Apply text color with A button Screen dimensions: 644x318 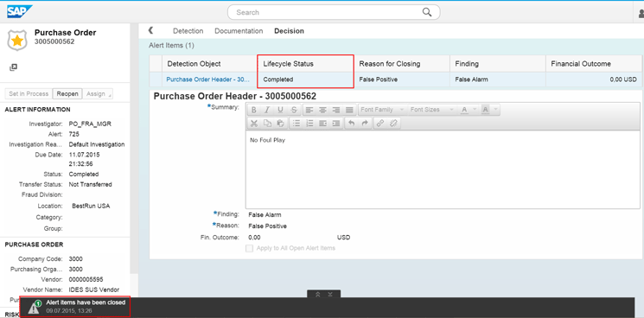tap(464, 110)
